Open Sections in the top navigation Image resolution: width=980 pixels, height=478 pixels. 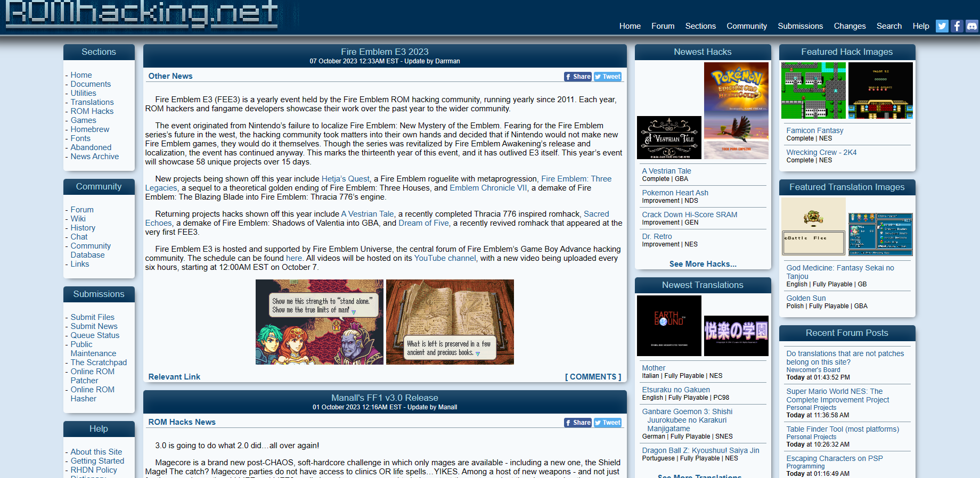pos(700,26)
